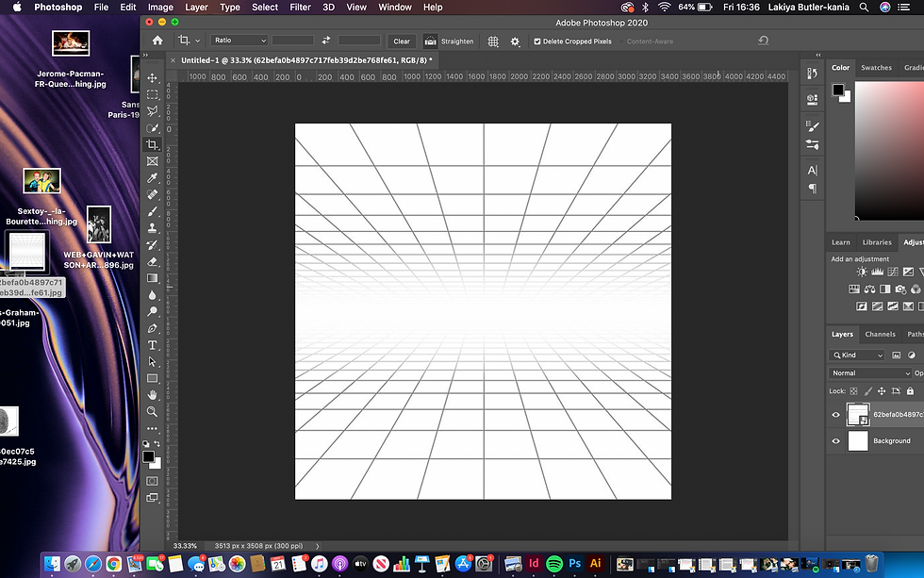This screenshot has height=578, width=924.
Task: Select the Horizontal Type tool
Action: (x=152, y=345)
